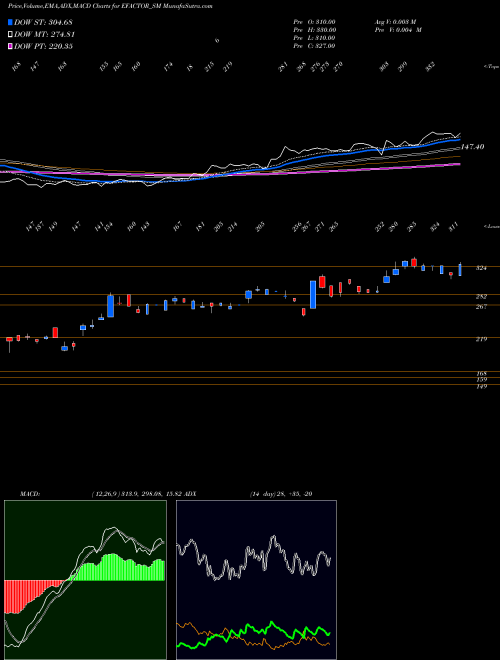
Task: Click the purple DOW PT legend swatch
Action: tap(11, 46)
